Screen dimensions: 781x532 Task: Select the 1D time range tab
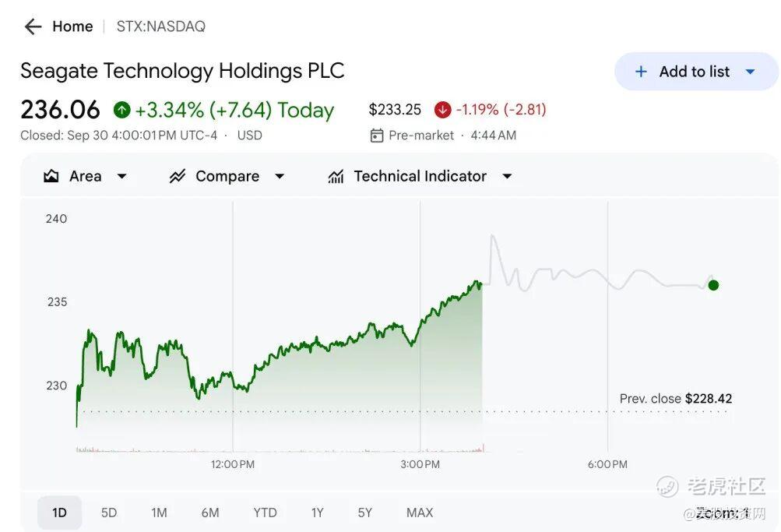(59, 513)
